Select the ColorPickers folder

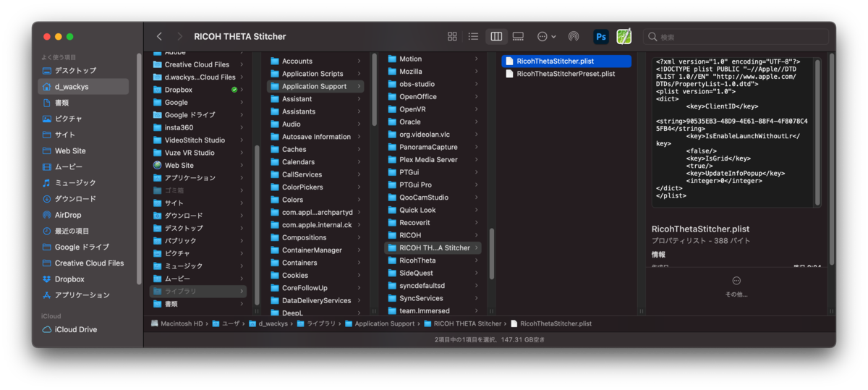[x=315, y=187]
